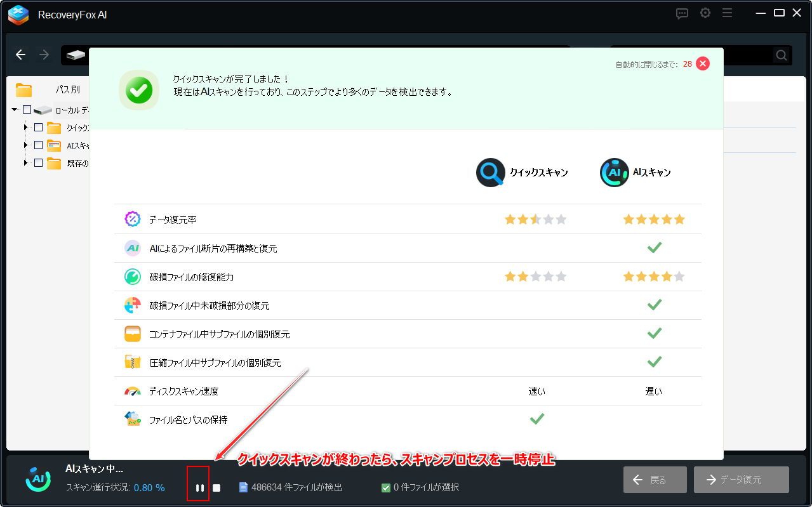Check the クイック scan folder checkbox

pyautogui.click(x=38, y=127)
